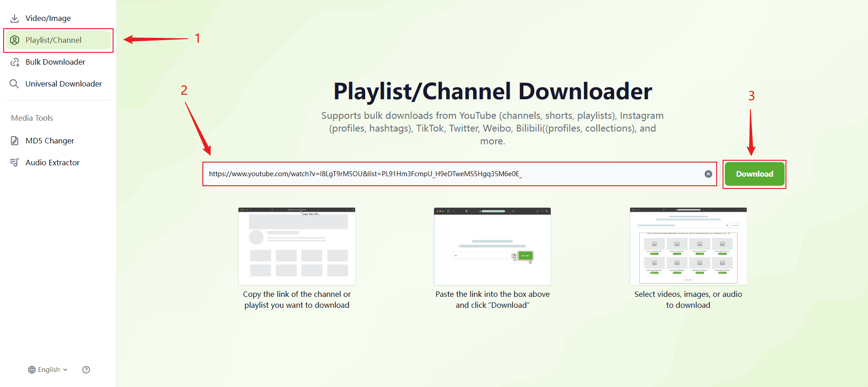This screenshot has width=868, height=387.
Task: Open help via question mark icon
Action: pyautogui.click(x=86, y=370)
